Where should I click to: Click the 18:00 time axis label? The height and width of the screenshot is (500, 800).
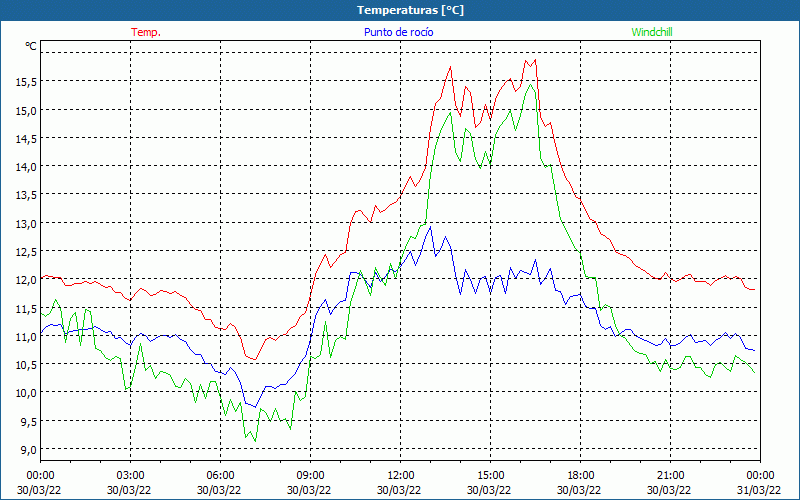click(x=581, y=476)
